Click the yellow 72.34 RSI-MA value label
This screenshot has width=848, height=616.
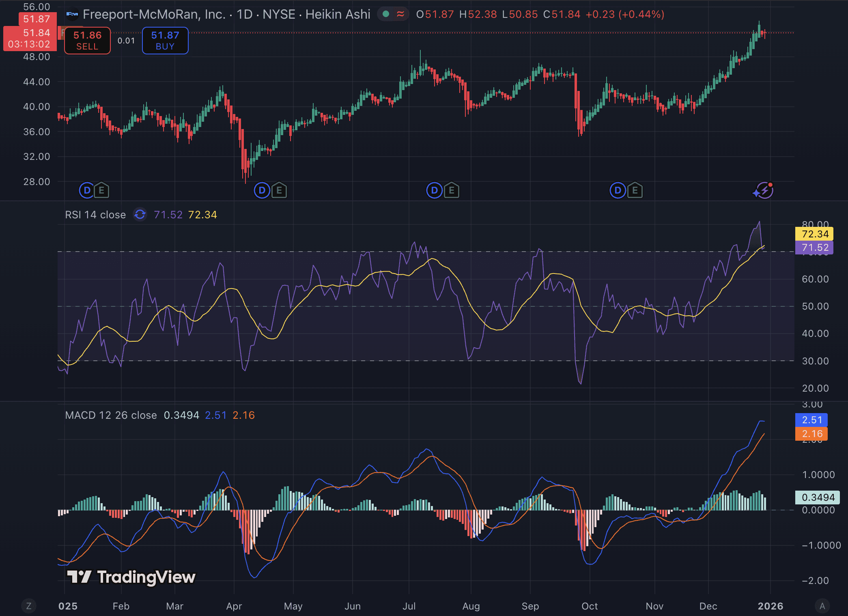click(814, 234)
